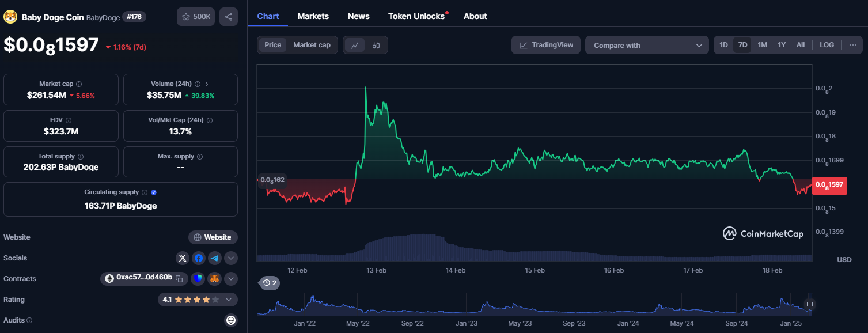Copy the contract address 0xac57...0d460b
Viewport: 868px width, 333px height.
click(x=179, y=279)
